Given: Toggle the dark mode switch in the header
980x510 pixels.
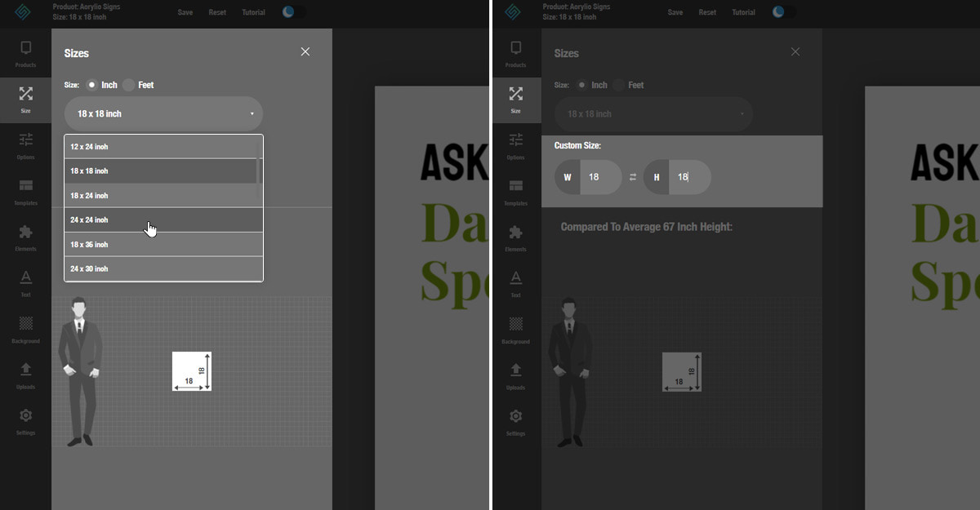Looking at the screenshot, I should pos(294,12).
